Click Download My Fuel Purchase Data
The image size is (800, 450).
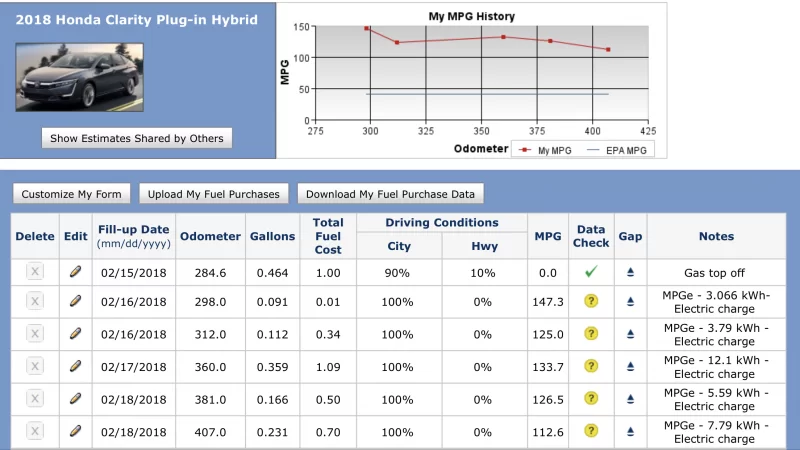click(x=390, y=194)
